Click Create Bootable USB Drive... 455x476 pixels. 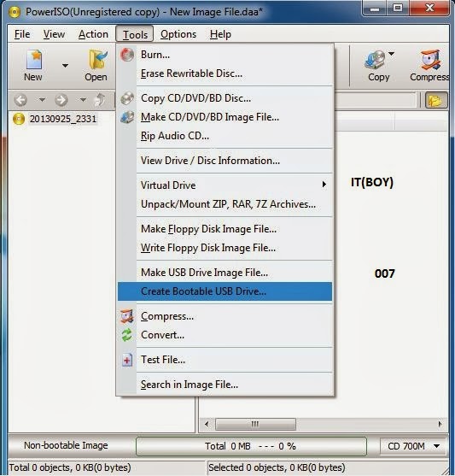[225, 291]
